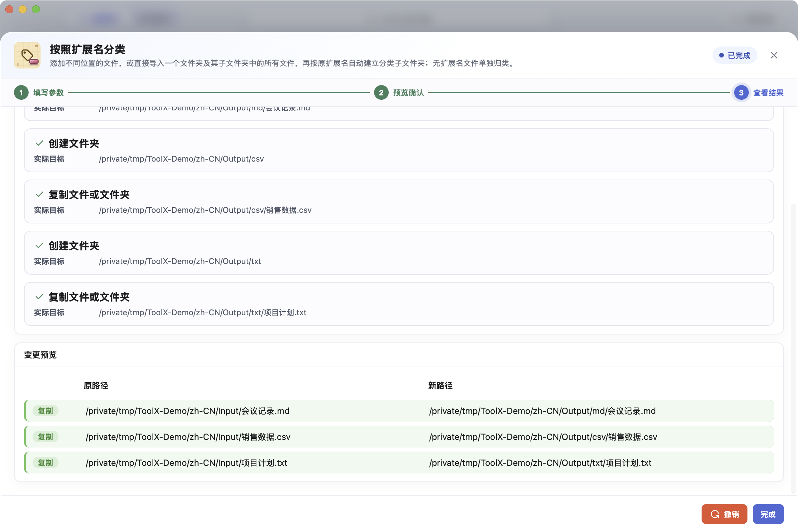Click the 撤销 undo button

point(725,514)
